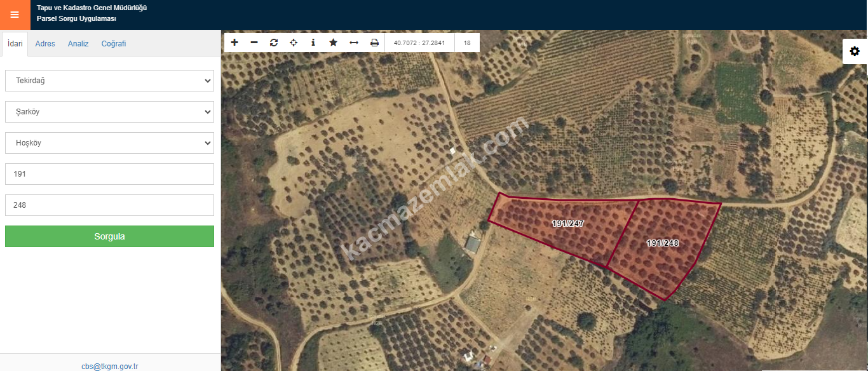868x371 pixels.
Task: Open map settings gear icon
Action: [855, 51]
